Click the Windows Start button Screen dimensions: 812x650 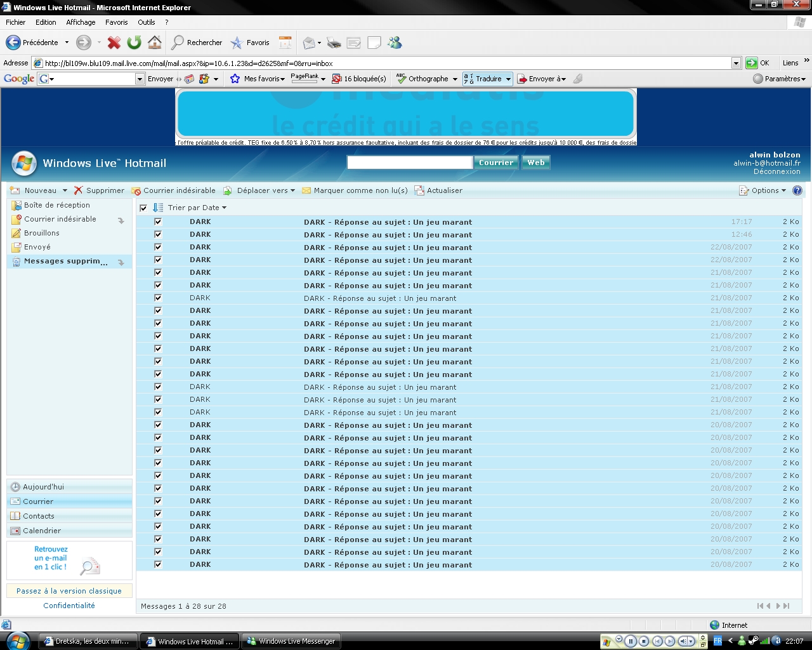coord(18,641)
